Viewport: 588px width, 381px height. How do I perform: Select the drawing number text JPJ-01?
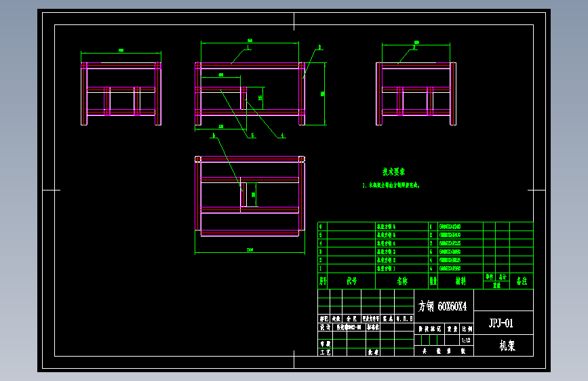(x=501, y=323)
